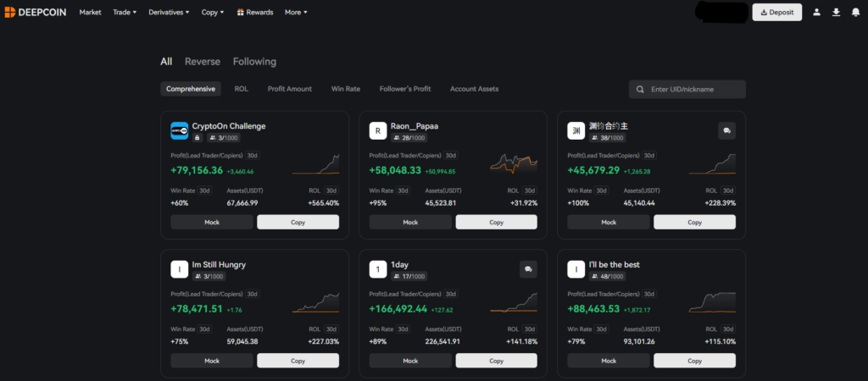Click the Rewards gift icon menu

point(254,12)
